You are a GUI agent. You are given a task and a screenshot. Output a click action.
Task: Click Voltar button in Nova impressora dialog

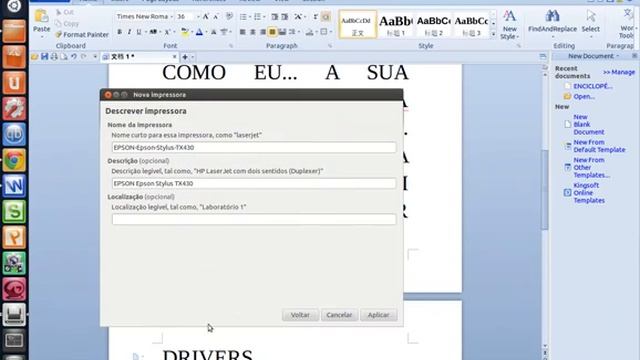click(x=300, y=315)
